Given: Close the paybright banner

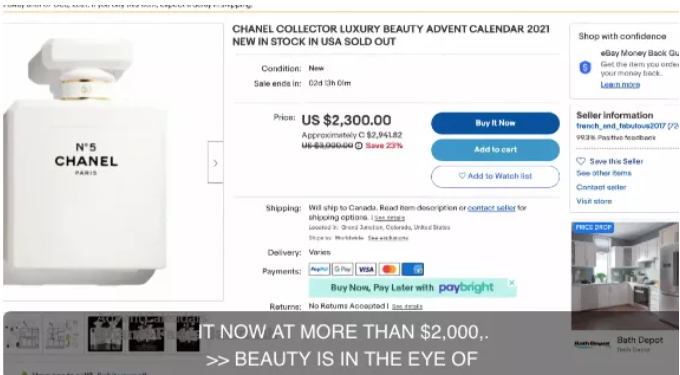Looking at the screenshot, I should tap(512, 283).
